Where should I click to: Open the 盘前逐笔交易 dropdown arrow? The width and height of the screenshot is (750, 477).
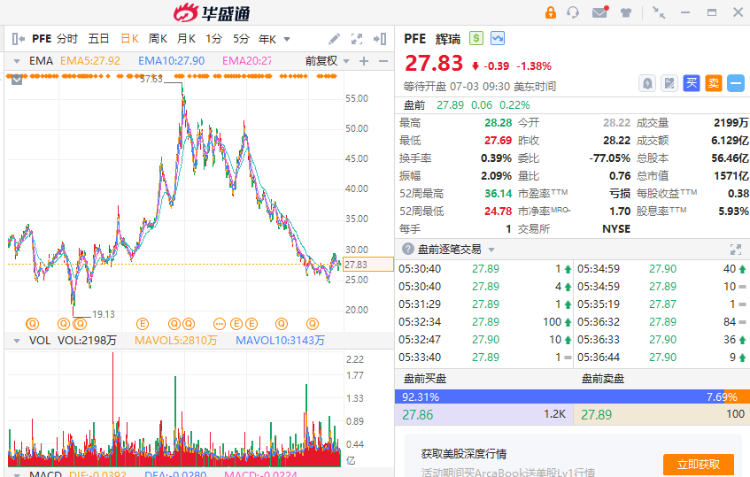491,250
